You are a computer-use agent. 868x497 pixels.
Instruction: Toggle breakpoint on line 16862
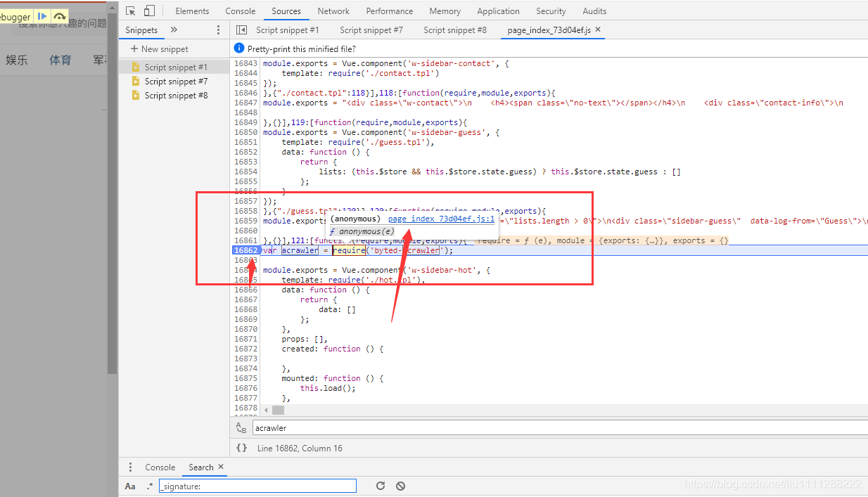coord(245,250)
